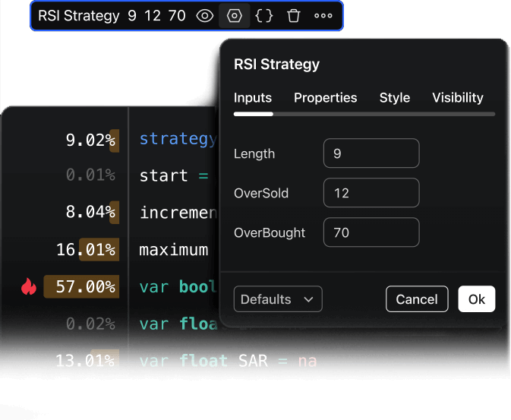
Task: Open the Visibility tab
Action: (457, 98)
